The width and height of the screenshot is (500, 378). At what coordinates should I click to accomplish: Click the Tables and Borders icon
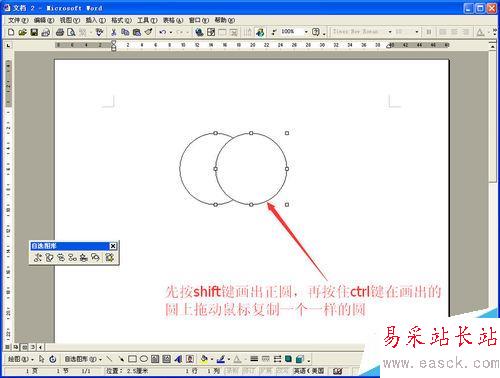tap(211, 32)
